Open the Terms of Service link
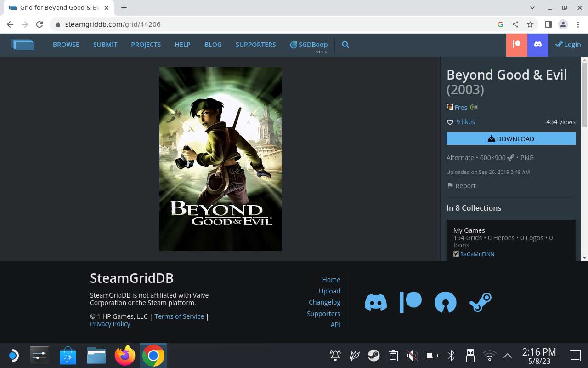 coord(179,316)
